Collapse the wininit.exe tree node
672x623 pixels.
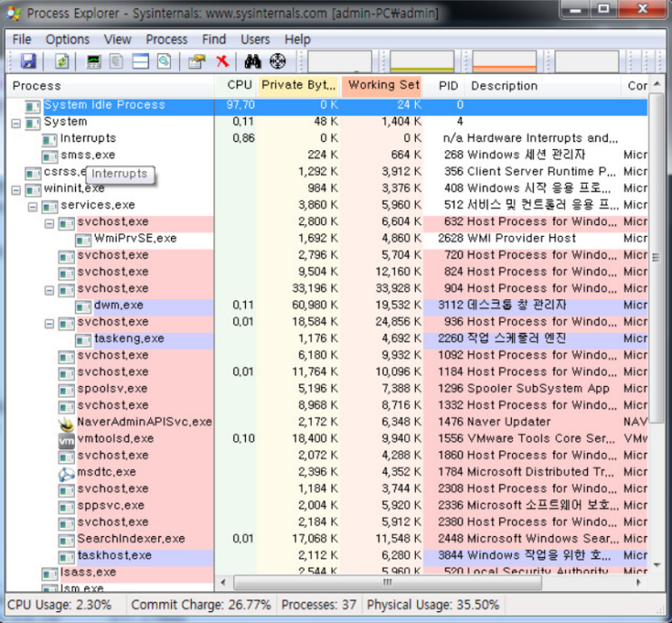pos(16,190)
